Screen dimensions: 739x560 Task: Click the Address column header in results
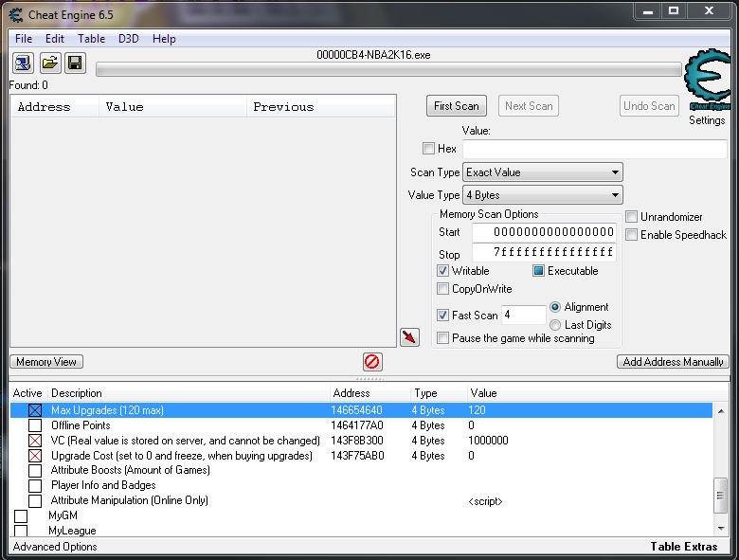(x=55, y=107)
